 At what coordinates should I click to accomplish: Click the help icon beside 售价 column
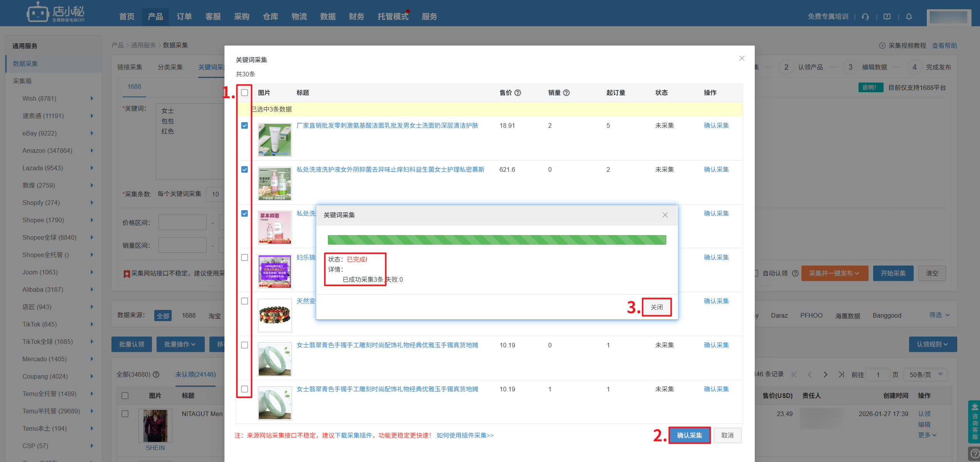click(x=518, y=93)
